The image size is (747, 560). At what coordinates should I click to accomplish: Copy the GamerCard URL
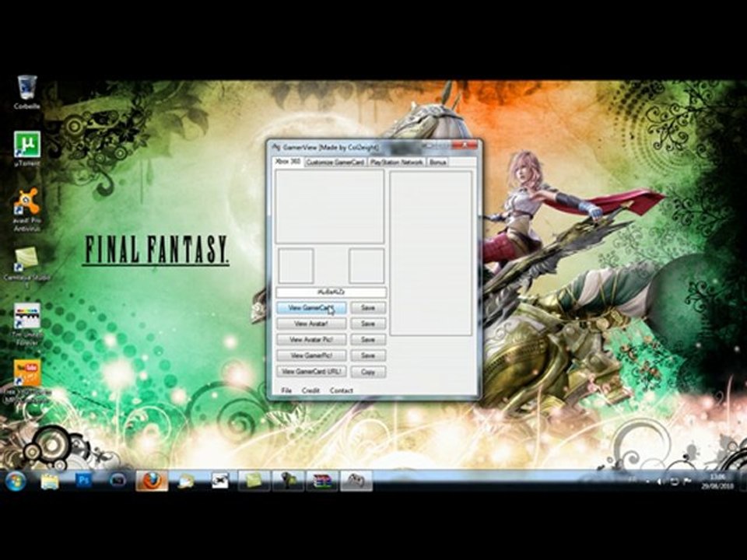(x=368, y=372)
